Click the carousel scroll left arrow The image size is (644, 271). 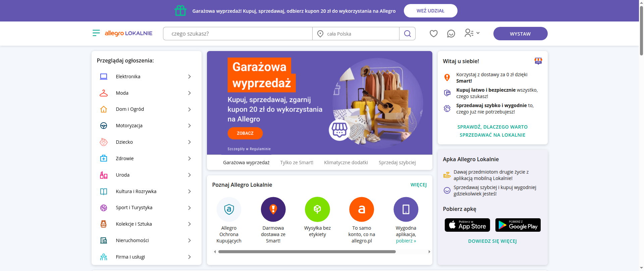point(215,252)
